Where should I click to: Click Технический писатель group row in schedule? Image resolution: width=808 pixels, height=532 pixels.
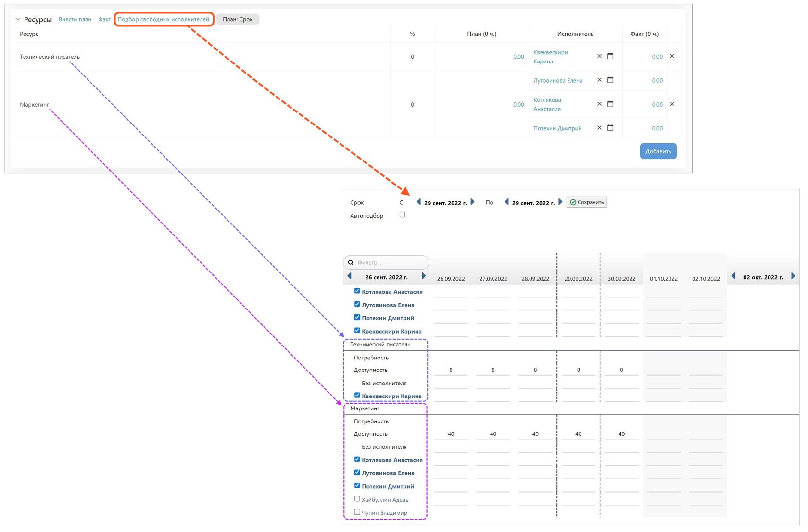[380, 345]
